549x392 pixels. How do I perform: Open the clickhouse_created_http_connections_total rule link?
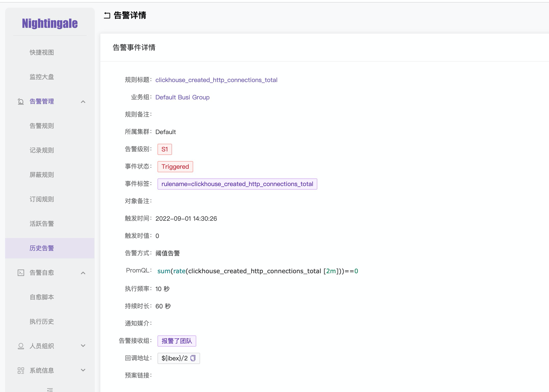(216, 80)
